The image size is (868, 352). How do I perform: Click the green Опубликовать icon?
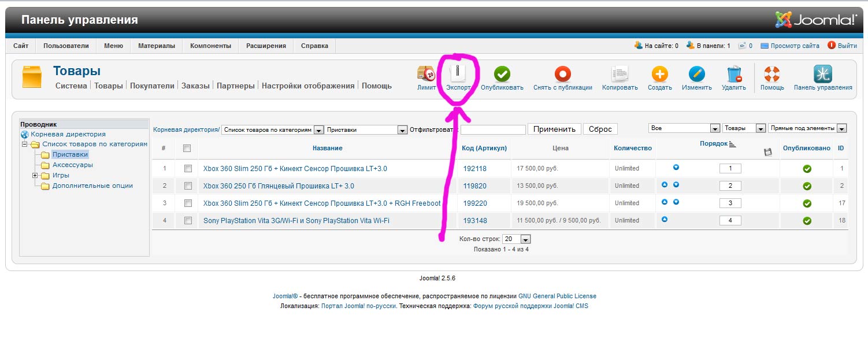pos(502,73)
